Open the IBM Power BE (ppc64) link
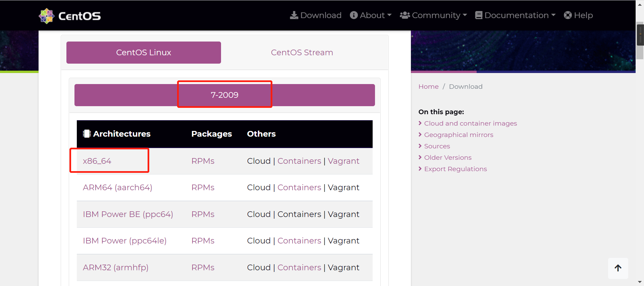644x286 pixels. pos(128,214)
